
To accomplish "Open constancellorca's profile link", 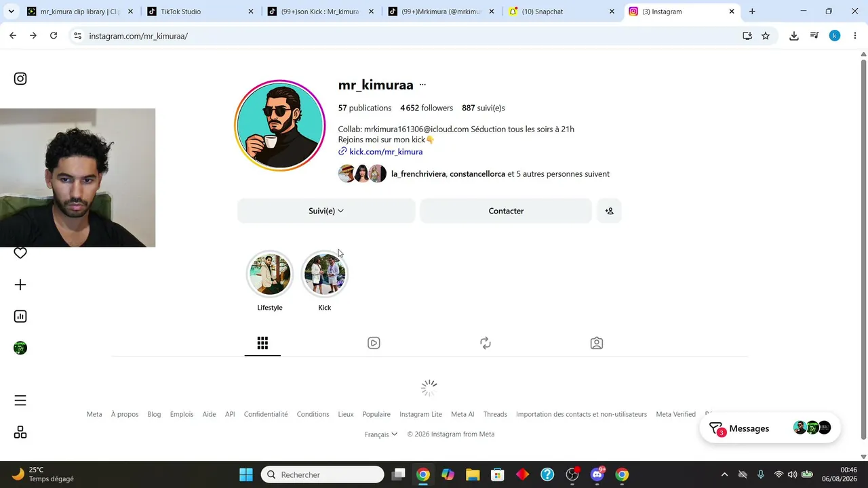I will pos(477,174).
